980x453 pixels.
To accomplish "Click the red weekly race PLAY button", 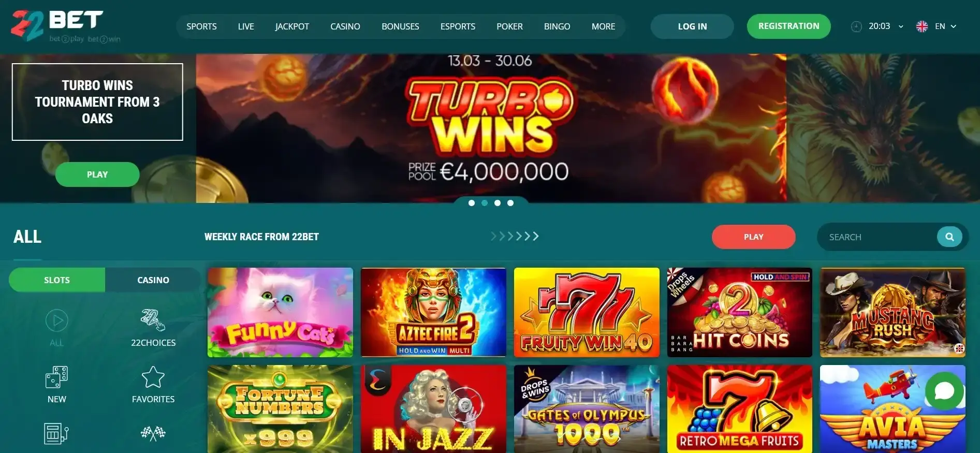I will 753,237.
